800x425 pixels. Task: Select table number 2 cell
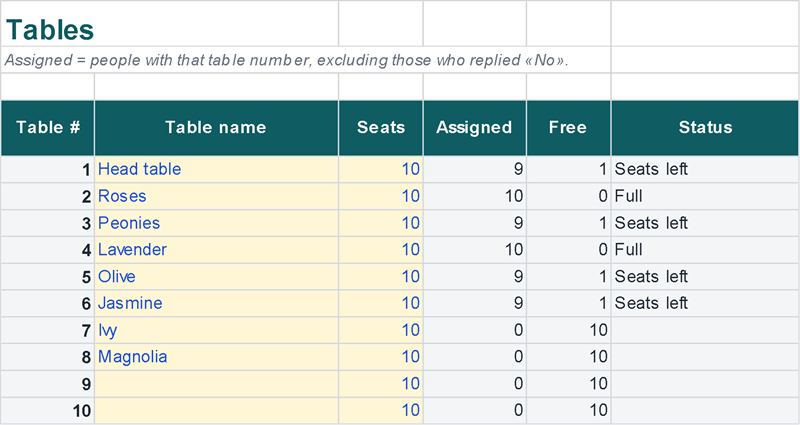tap(47, 196)
